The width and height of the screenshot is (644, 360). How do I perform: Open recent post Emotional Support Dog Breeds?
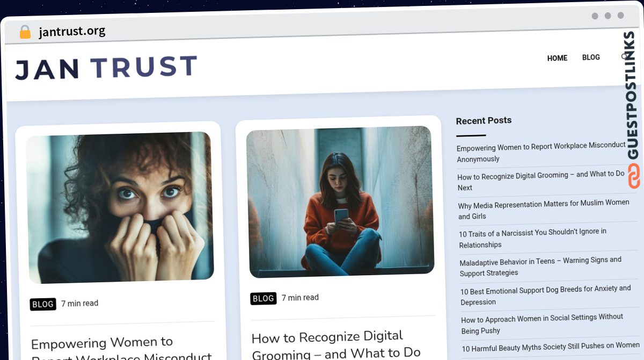(545, 295)
